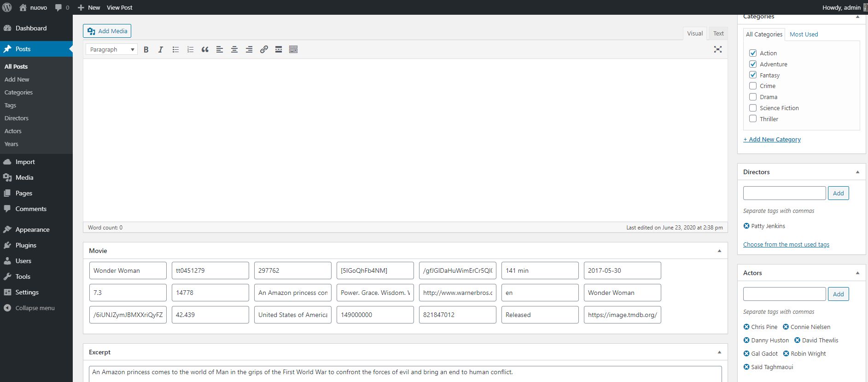Image resolution: width=868 pixels, height=382 pixels.
Task: Open the Posts menu
Action: pos(36,49)
